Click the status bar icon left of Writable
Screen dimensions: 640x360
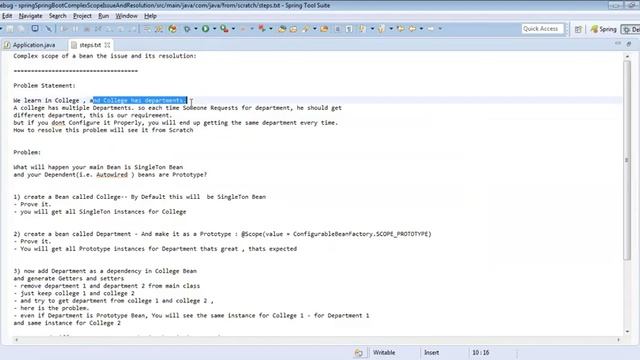point(358,353)
